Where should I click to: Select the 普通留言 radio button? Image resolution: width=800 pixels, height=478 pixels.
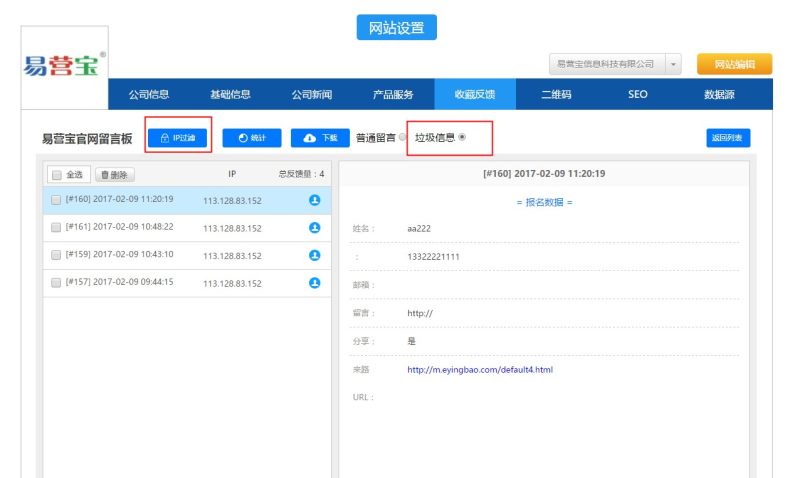coord(402,138)
